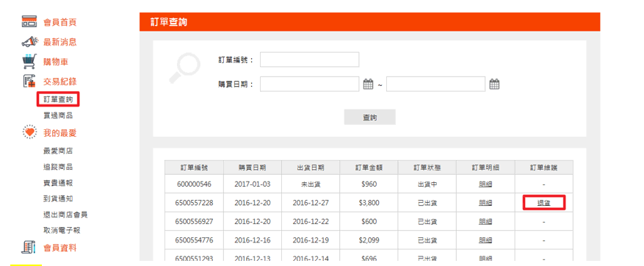Focus the 購買日期 start date field
This screenshot has width=644, height=266.
(309, 84)
